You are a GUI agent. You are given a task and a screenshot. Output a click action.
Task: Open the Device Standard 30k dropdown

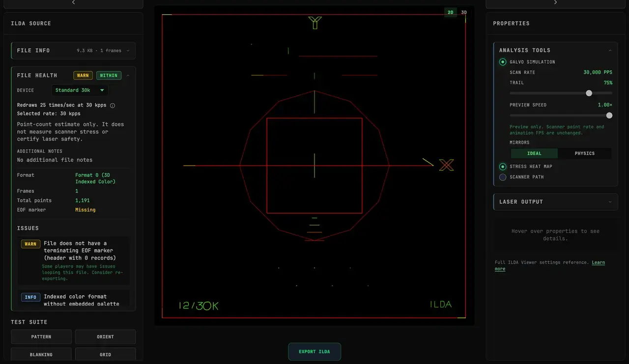[x=80, y=90]
